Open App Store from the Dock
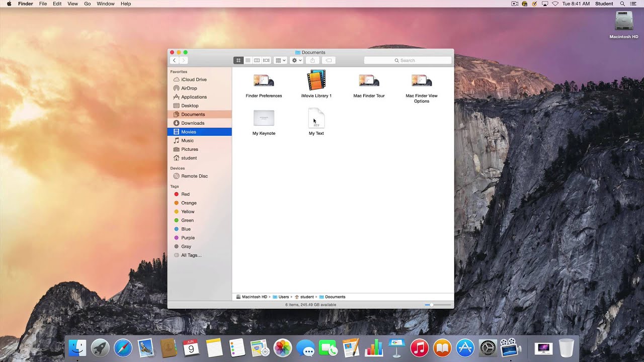 pyautogui.click(x=465, y=347)
